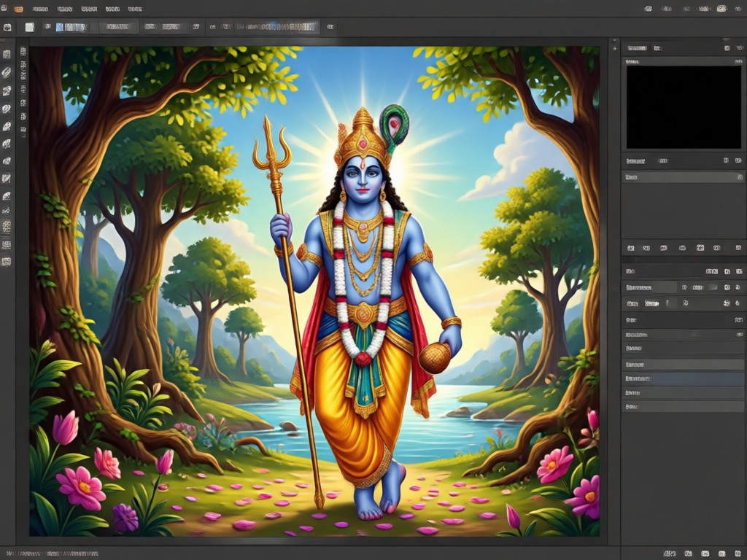Select the blue-highlighted field in the options bar
Image resolution: width=747 pixels, height=560 pixels.
(71, 27)
